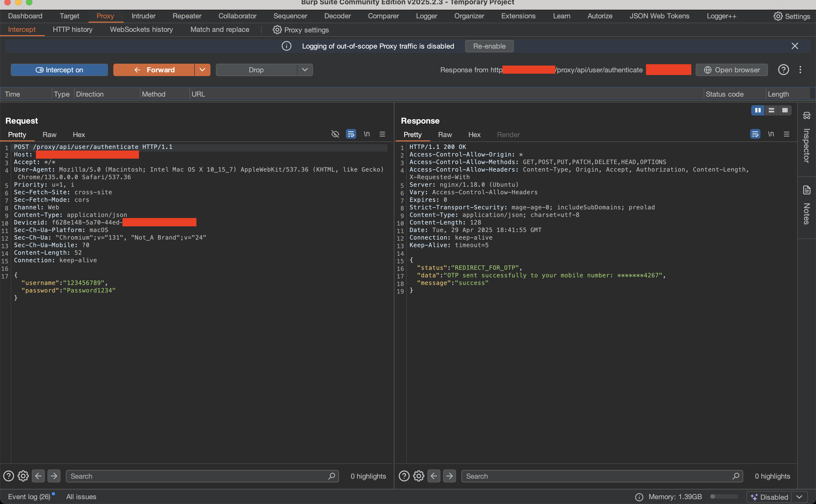Viewport: 816px width, 504px height.
Task: Toggle word wrap in Response panel
Action: click(x=755, y=134)
